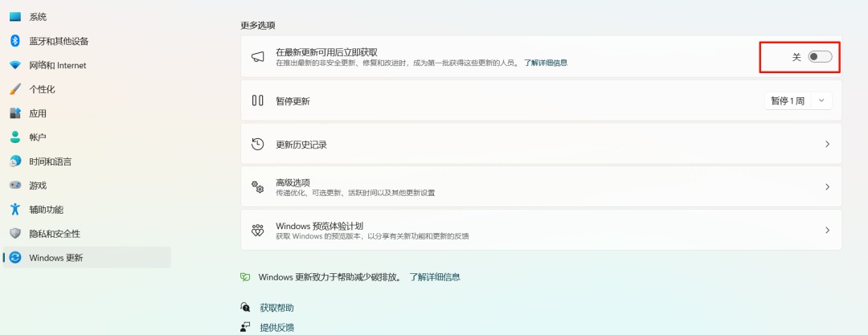Viewport: 868px width, 335px height.
Task: Click the 帐户 person icon
Action: [x=15, y=137]
